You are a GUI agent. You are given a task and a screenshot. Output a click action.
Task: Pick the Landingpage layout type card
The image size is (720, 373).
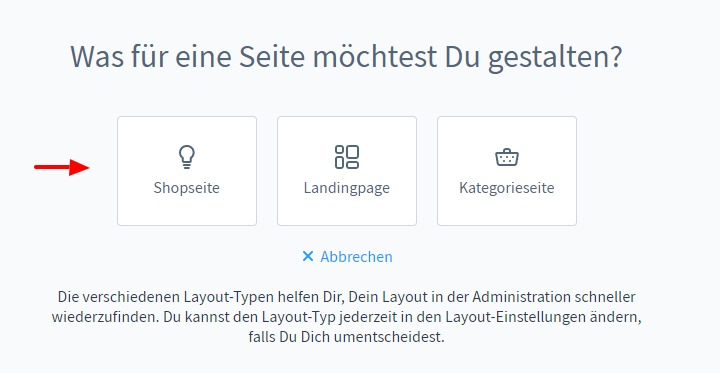[x=347, y=171]
